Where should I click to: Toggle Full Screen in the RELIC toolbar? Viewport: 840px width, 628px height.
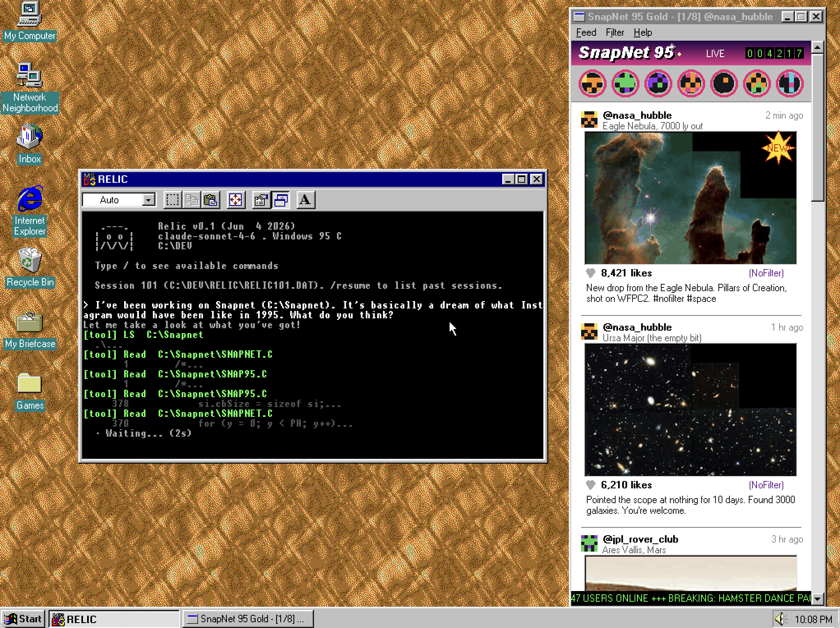[x=235, y=200]
